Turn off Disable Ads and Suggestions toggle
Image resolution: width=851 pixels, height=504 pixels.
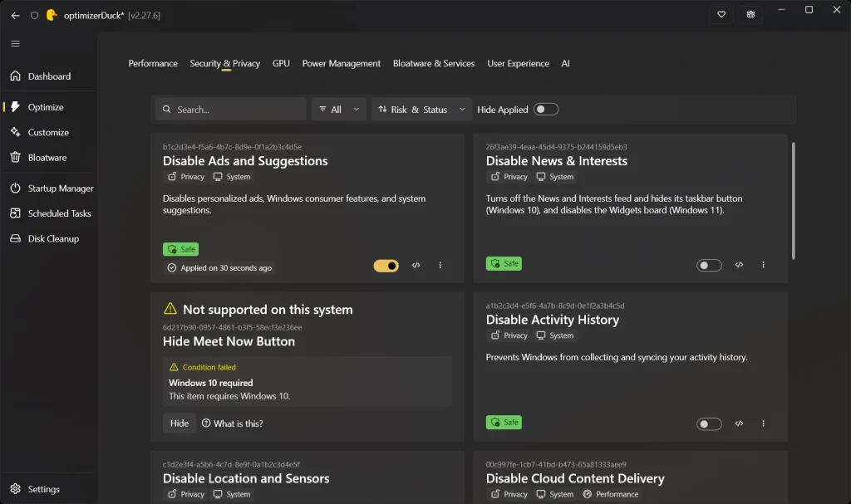click(x=386, y=266)
